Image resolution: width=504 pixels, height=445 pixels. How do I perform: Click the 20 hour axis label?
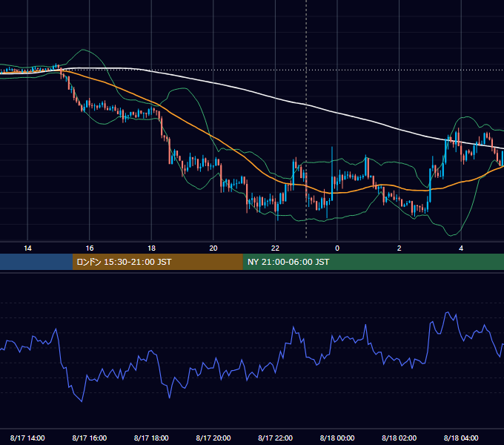(213, 248)
